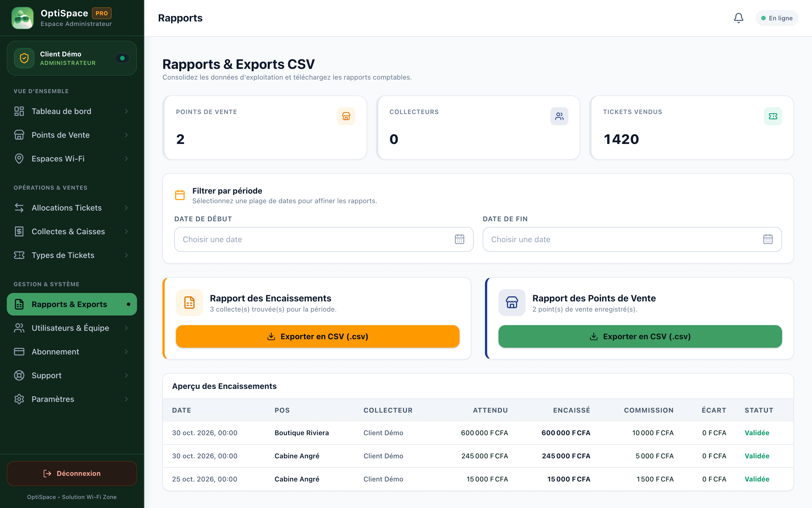Toggle the Client Démo switch
812x508 pixels.
pyautogui.click(x=122, y=58)
